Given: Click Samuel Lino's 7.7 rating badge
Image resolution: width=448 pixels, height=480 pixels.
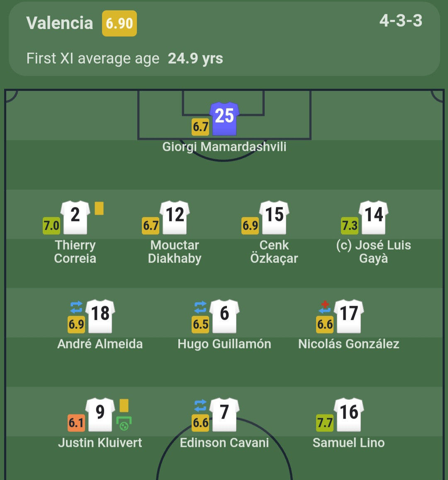Looking at the screenshot, I should point(325,423).
